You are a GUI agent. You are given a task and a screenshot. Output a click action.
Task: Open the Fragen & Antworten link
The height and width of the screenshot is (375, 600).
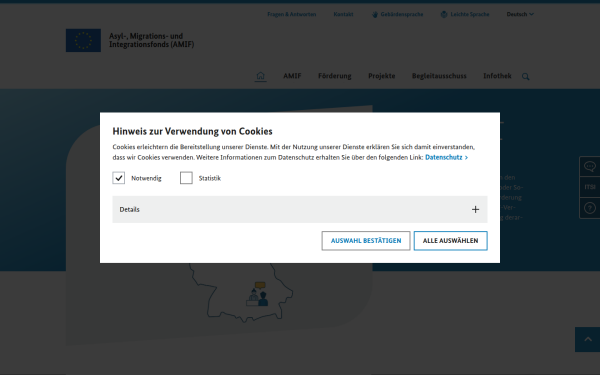click(292, 14)
